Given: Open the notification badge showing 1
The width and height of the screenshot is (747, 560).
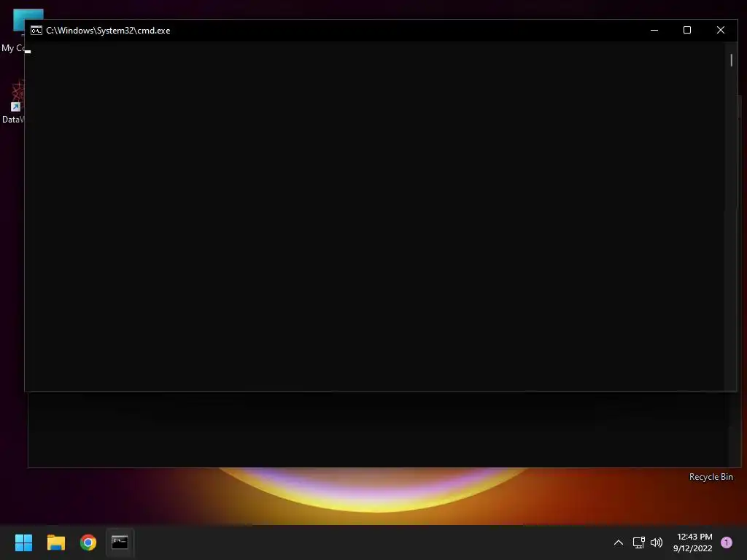Looking at the screenshot, I should (727, 542).
